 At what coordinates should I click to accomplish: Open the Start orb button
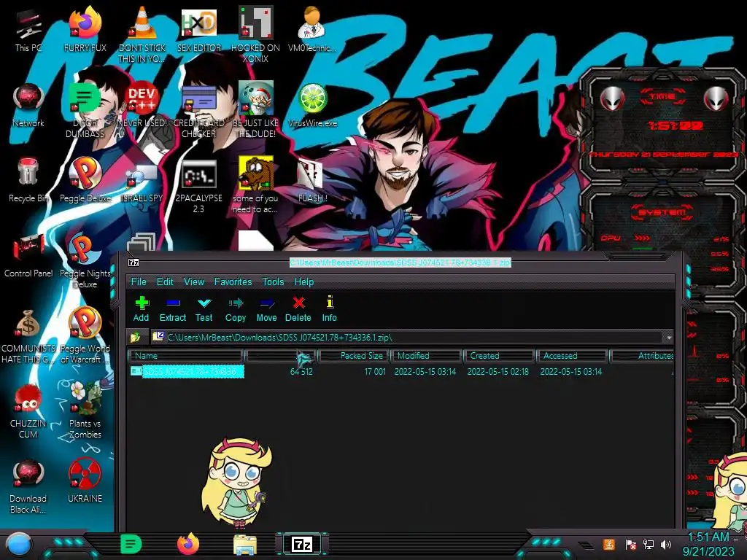(x=19, y=544)
